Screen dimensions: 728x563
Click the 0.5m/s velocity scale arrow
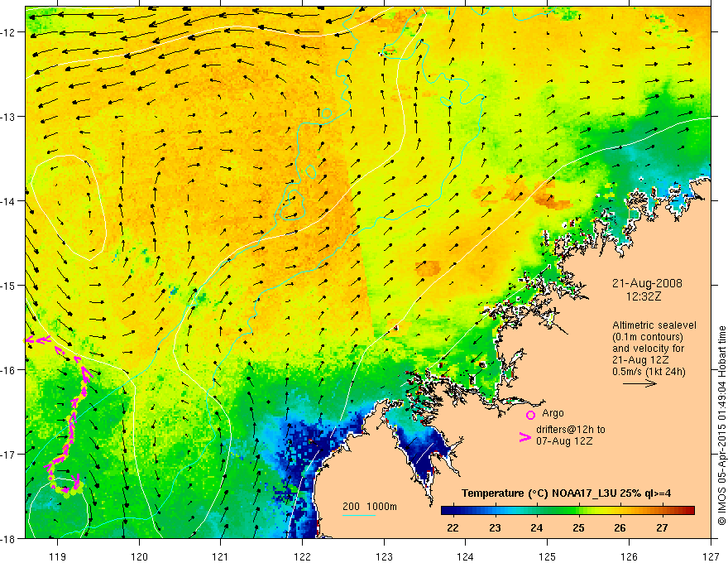pyautogui.click(x=639, y=383)
